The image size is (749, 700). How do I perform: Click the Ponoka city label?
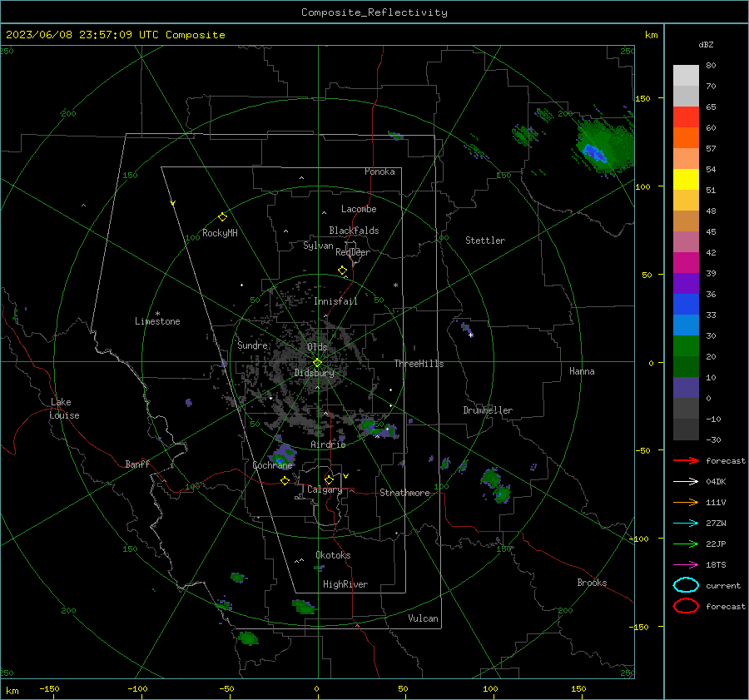379,171
